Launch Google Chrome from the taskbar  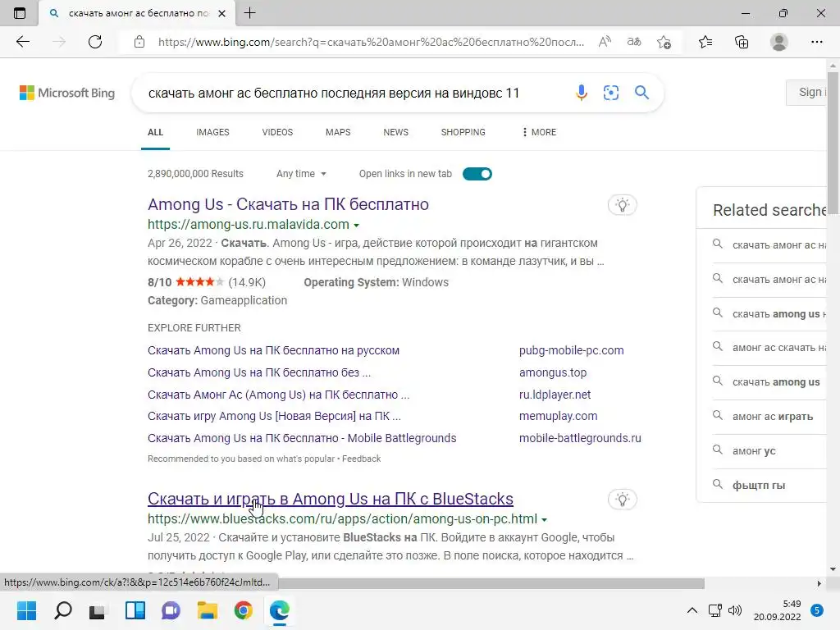click(243, 610)
